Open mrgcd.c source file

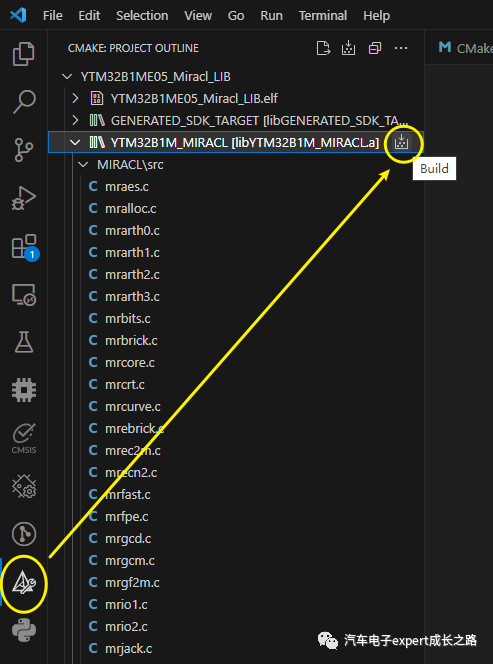coord(128,539)
